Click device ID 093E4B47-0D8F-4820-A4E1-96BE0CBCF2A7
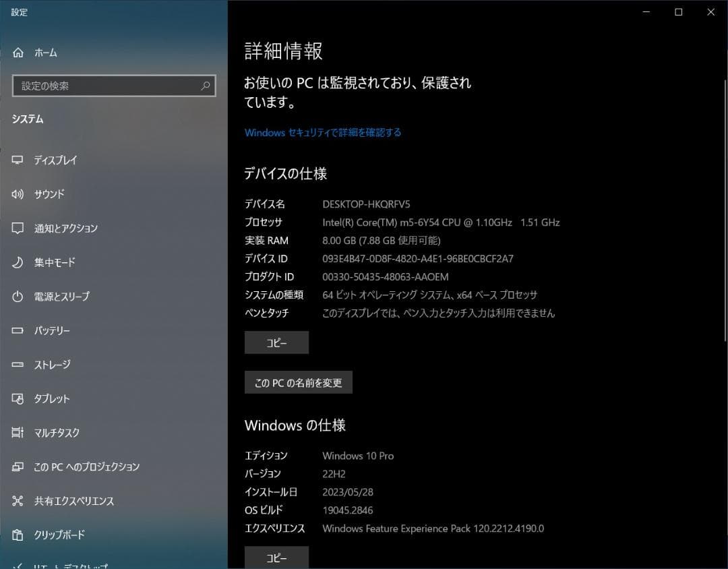This screenshot has height=569, width=728. click(x=418, y=259)
